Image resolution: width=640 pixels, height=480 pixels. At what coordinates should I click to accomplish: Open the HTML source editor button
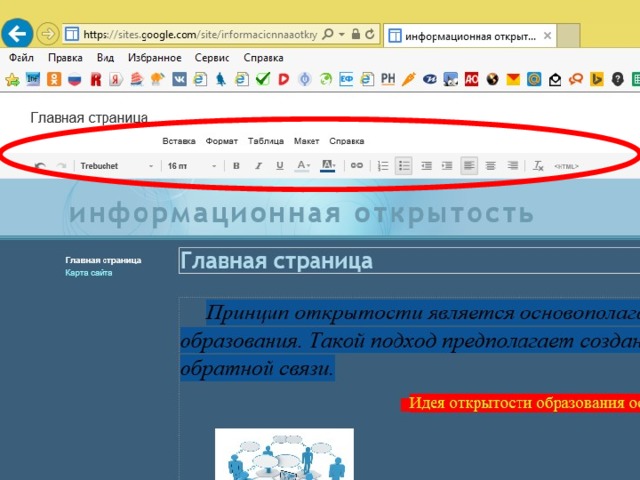coord(565,166)
